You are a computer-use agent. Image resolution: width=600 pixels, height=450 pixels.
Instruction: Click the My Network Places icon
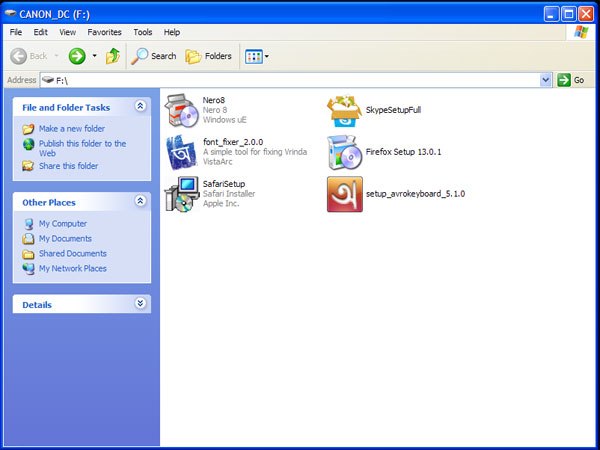tap(28, 269)
